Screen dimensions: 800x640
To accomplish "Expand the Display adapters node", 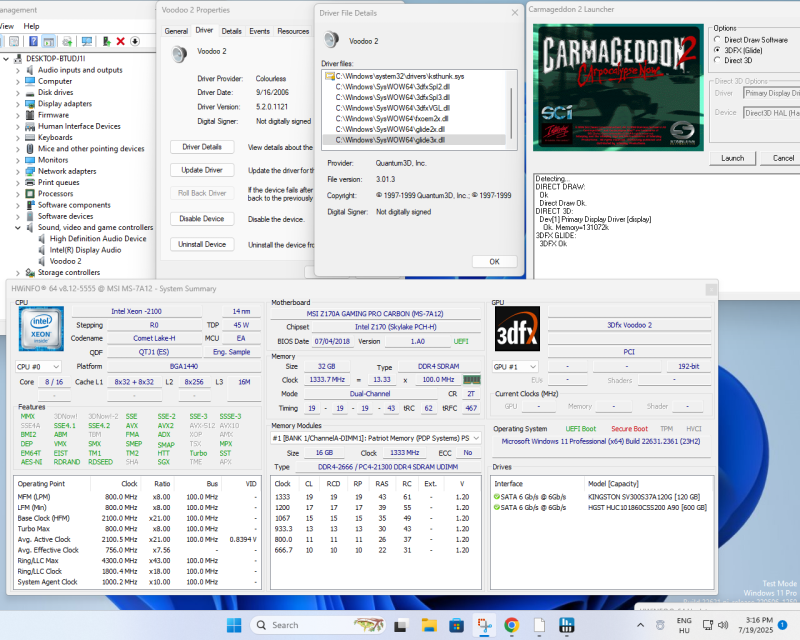I will pyautogui.click(x=18, y=104).
